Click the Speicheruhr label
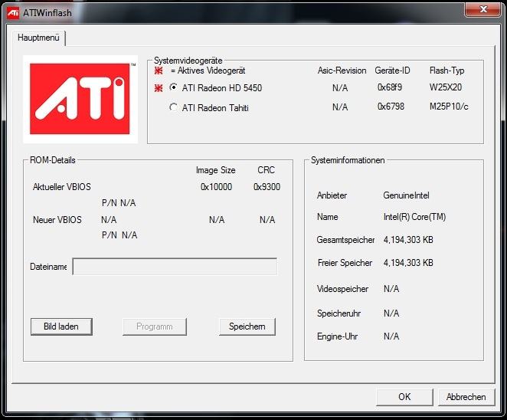Viewport: 507px width, 420px height. (339, 313)
